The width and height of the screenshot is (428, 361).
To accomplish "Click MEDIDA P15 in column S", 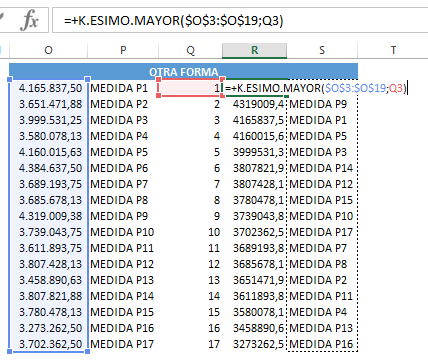I will pos(321,200).
